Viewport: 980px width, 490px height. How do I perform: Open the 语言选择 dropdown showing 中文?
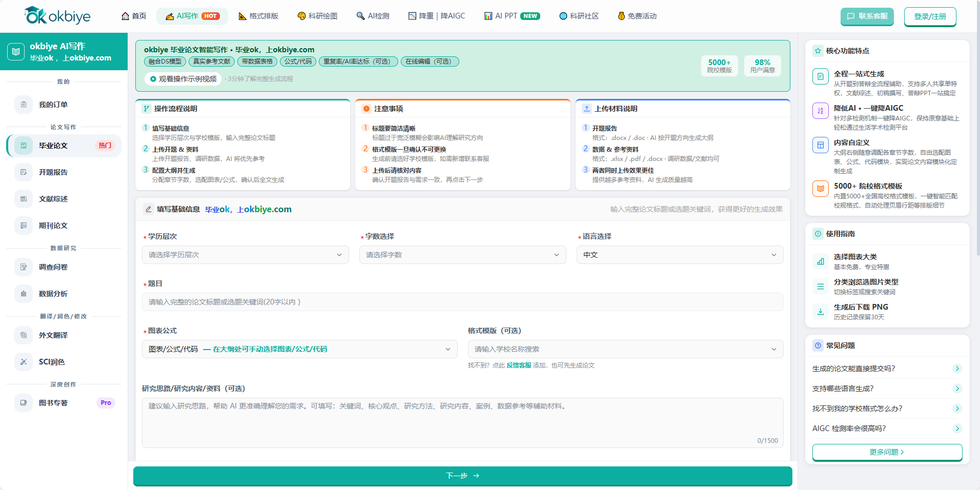(680, 255)
